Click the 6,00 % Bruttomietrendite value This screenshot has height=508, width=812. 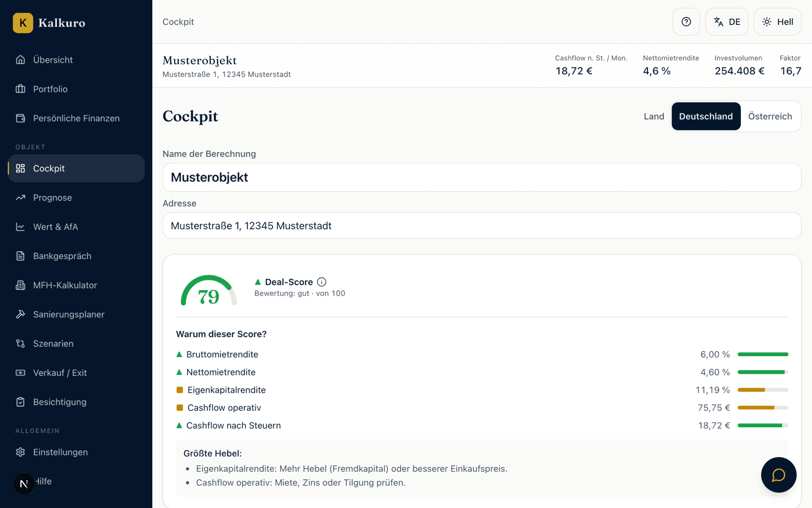point(715,354)
